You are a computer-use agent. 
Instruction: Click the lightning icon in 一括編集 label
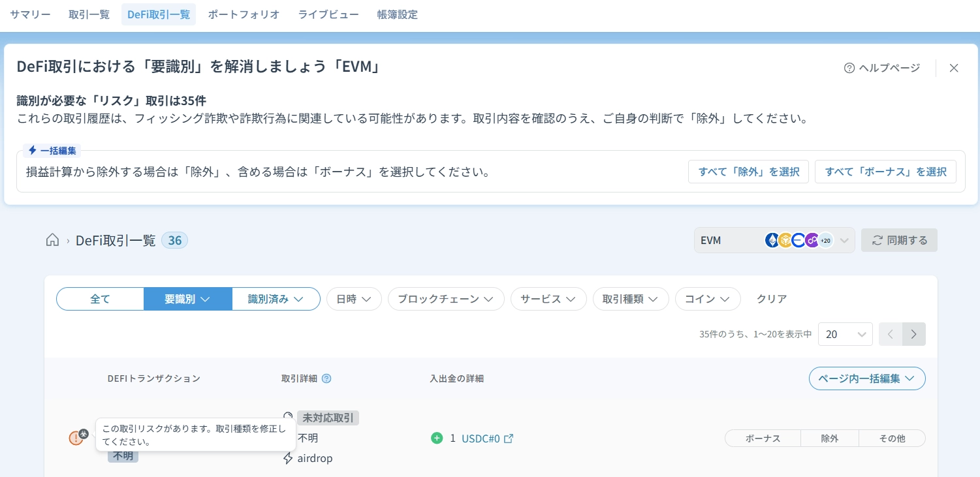pos(33,150)
